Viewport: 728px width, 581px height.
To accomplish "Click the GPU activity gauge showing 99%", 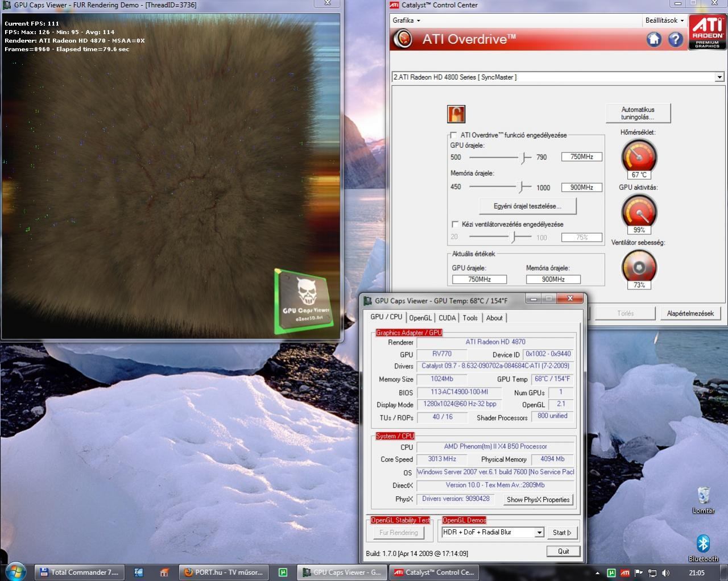I will pyautogui.click(x=639, y=213).
